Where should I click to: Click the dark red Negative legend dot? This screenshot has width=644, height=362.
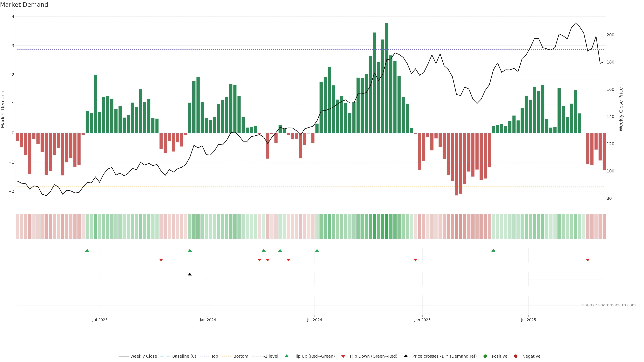[516, 356]
